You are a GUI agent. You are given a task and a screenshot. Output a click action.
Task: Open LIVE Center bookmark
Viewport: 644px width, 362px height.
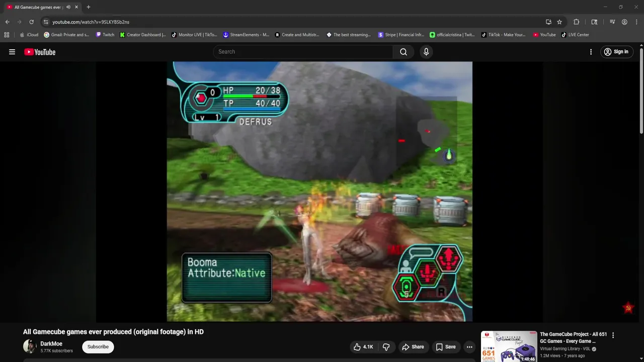[x=575, y=35]
